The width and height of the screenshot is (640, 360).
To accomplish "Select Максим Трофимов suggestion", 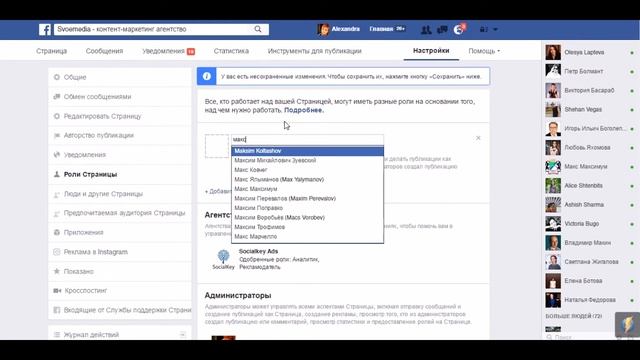I will [x=307, y=227].
